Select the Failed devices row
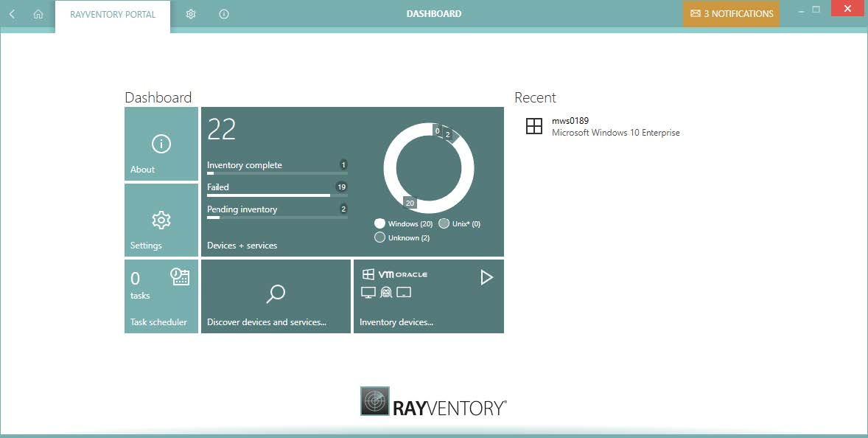Viewport: 868px width, 438px height. 276,188
